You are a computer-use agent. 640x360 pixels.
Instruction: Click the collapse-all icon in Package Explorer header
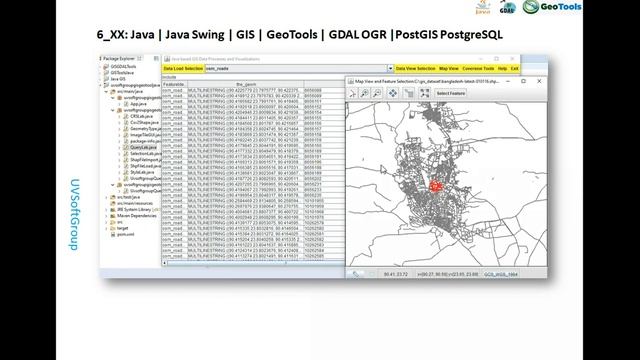[156, 58]
